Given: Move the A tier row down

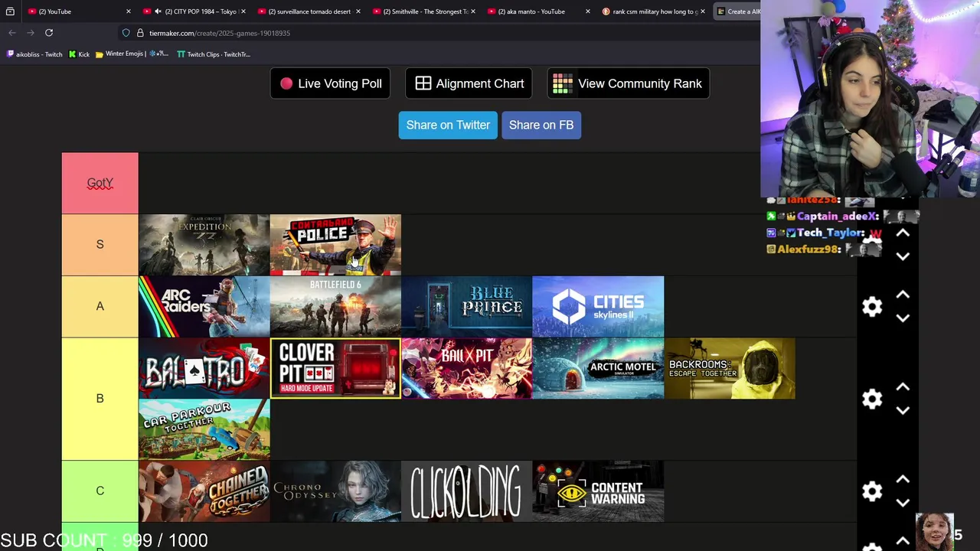Looking at the screenshot, I should click(903, 318).
